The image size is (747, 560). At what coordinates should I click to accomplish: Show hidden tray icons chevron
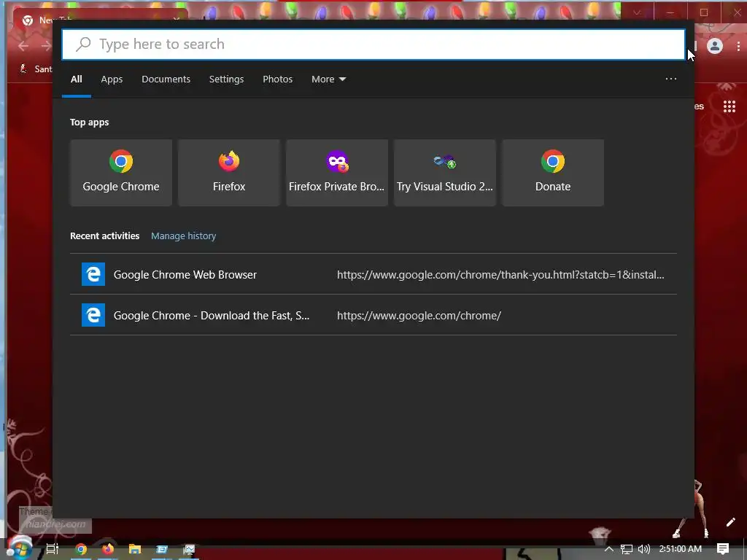(608, 549)
